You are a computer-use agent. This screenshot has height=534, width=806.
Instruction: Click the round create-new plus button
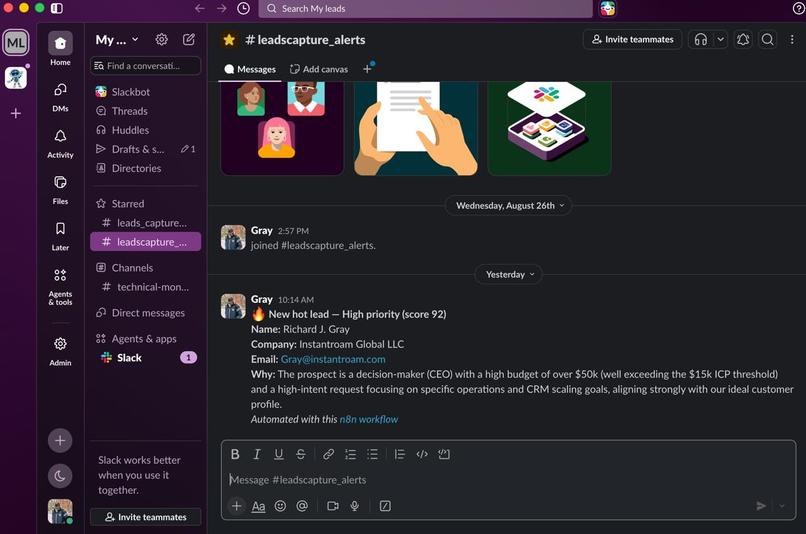pos(60,440)
